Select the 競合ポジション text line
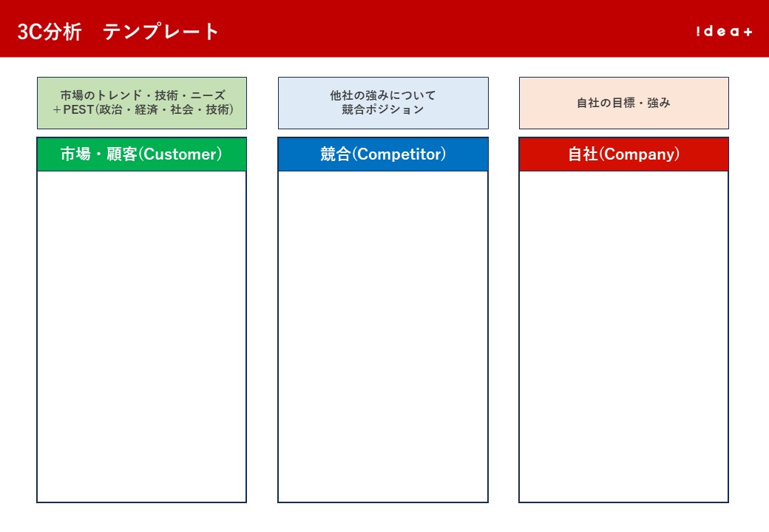The height and width of the screenshot is (532, 769). point(382,109)
